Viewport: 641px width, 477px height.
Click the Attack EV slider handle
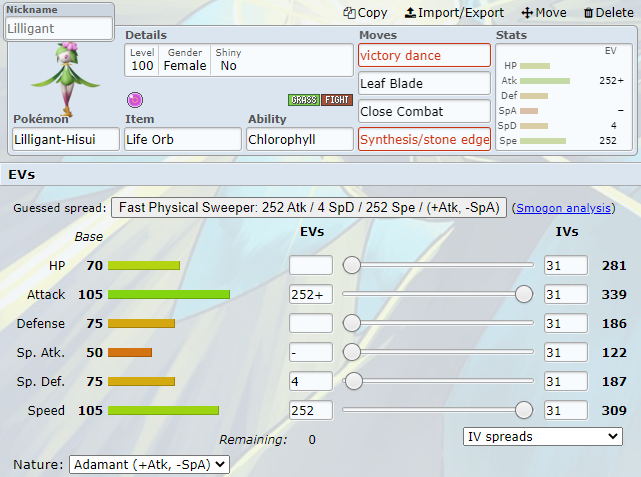pos(524,294)
